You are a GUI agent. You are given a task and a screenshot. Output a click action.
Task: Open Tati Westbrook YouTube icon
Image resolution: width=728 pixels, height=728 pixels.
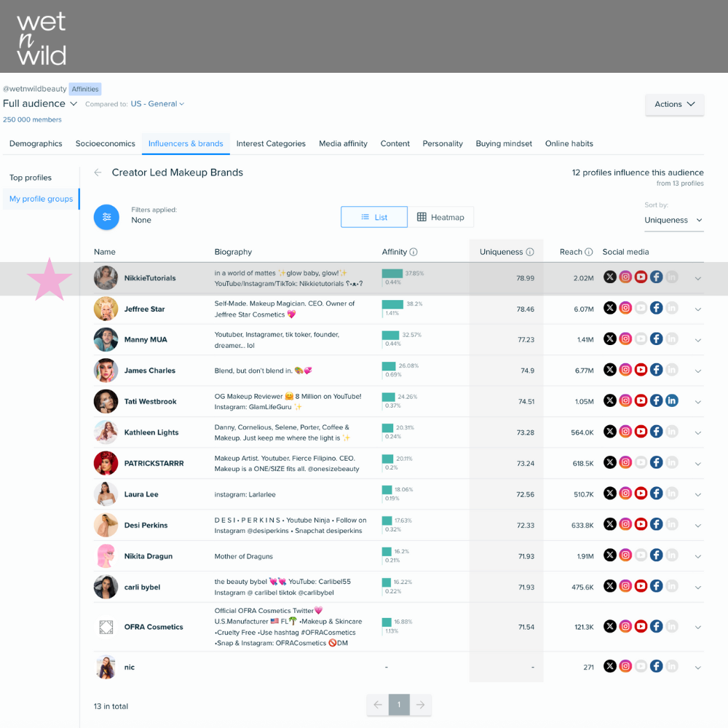pyautogui.click(x=641, y=400)
